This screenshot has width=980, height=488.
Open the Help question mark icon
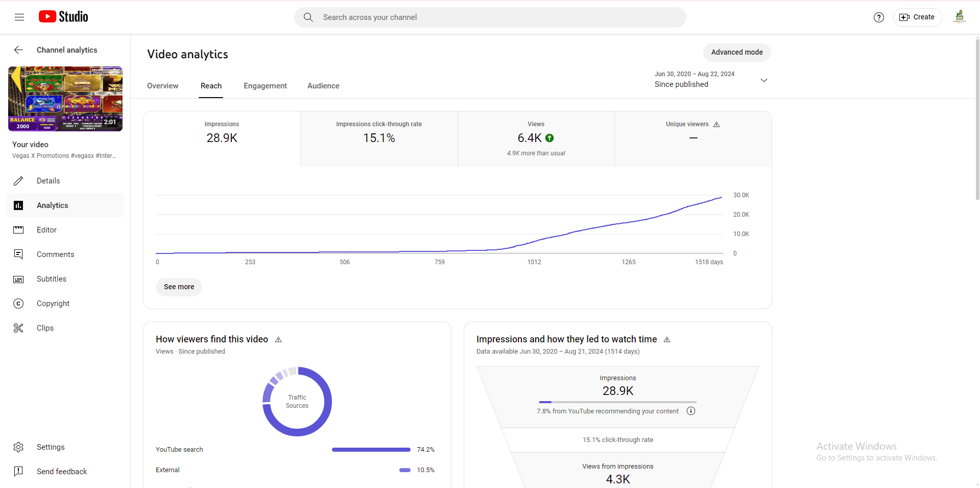878,17
